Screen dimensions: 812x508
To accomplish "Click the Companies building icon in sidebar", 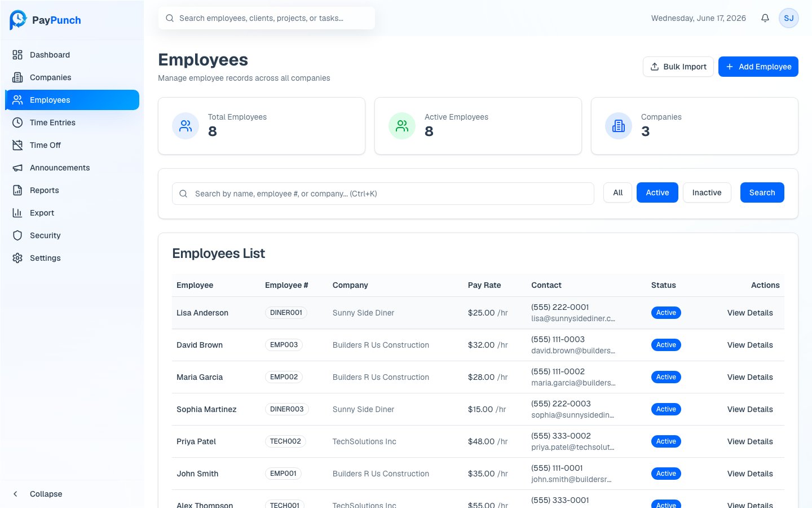I will 17,77.
